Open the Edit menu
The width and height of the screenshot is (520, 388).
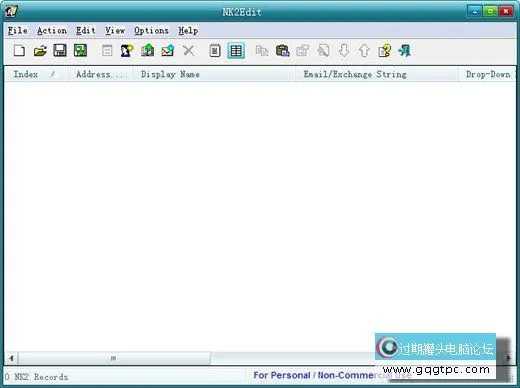pos(86,31)
